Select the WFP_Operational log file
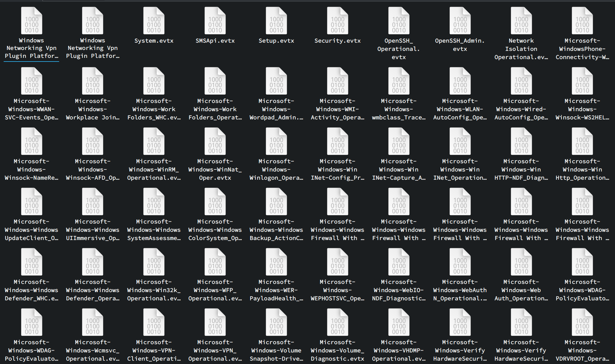Image resolution: width=615 pixels, height=364 pixels. (215, 262)
